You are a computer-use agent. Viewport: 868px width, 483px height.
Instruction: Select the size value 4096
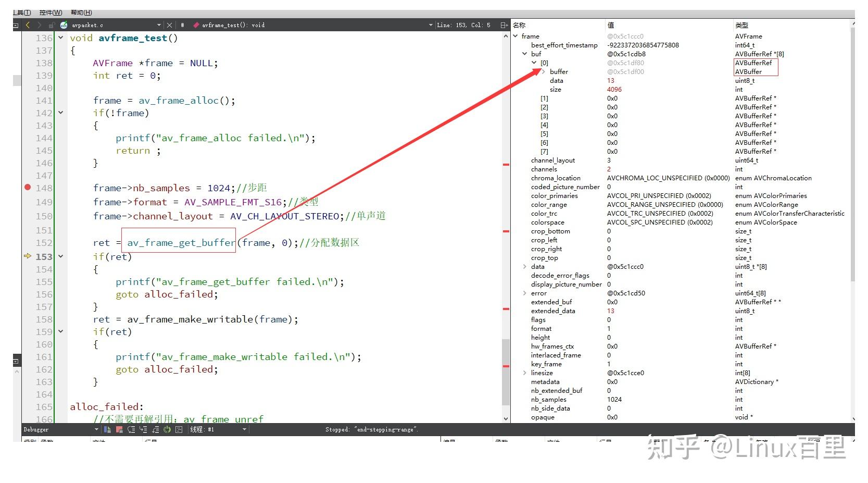point(614,90)
